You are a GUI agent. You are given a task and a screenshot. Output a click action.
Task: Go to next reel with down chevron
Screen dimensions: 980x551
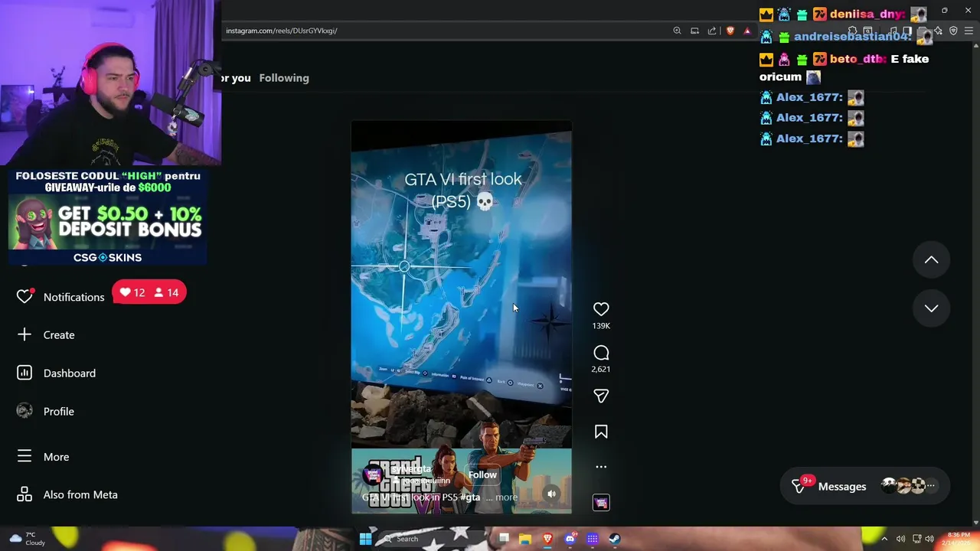click(x=931, y=308)
